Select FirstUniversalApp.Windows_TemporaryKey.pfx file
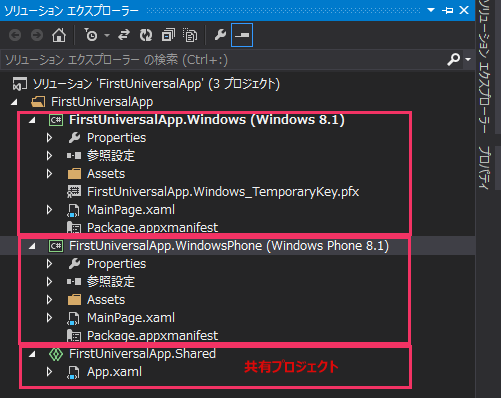This screenshot has height=398, width=501. pos(223,192)
